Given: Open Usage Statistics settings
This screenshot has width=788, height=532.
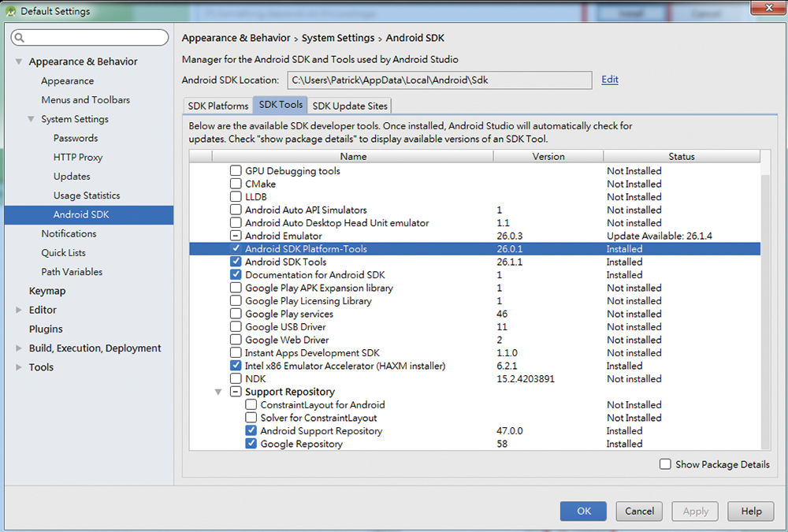Looking at the screenshot, I should [87, 195].
